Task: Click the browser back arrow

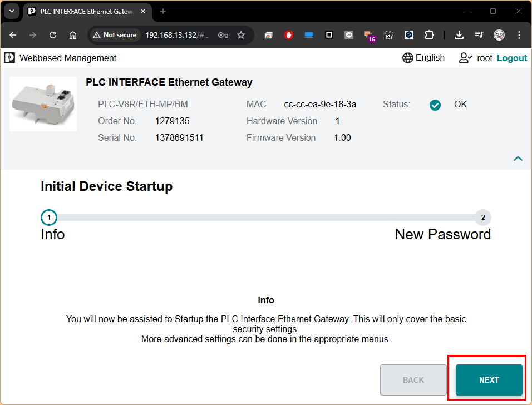Action: (13, 35)
